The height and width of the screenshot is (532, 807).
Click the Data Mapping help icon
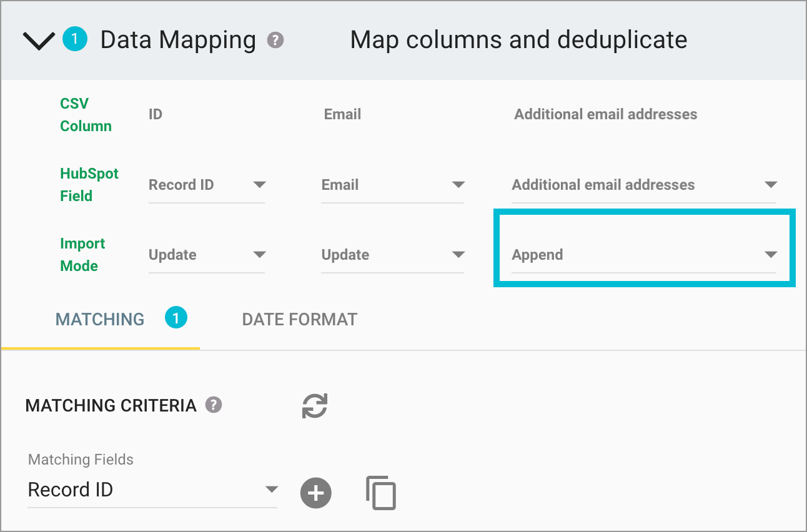pos(276,40)
